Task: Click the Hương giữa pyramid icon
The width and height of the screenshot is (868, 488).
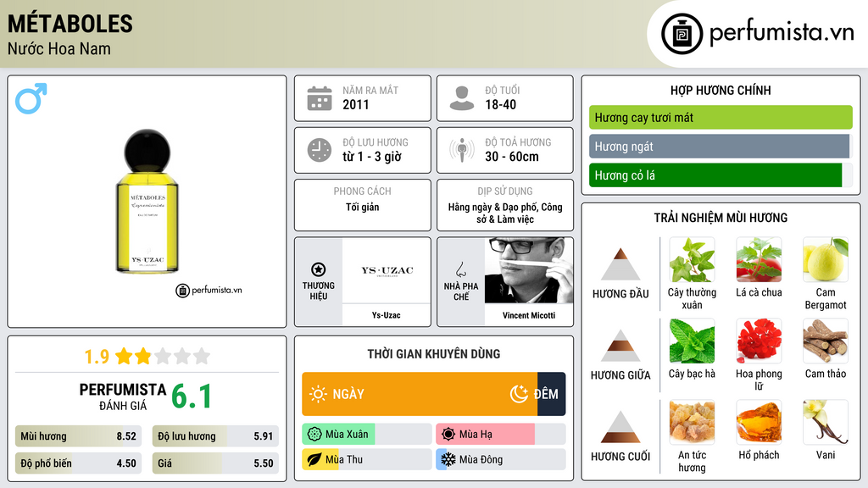Action: (620, 346)
